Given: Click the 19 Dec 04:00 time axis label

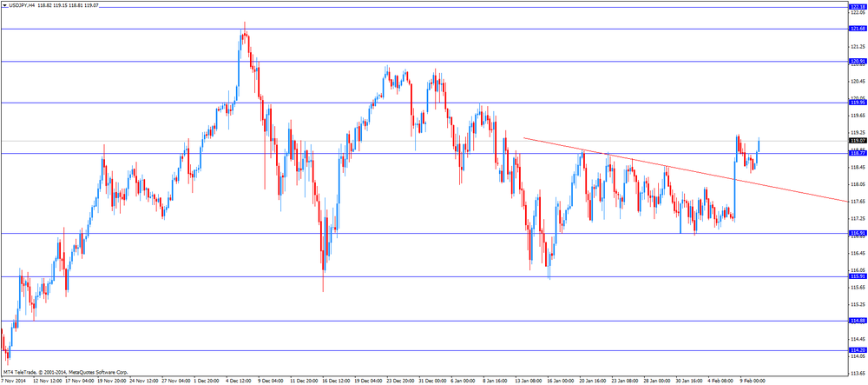Looking at the screenshot, I should tap(369, 382).
